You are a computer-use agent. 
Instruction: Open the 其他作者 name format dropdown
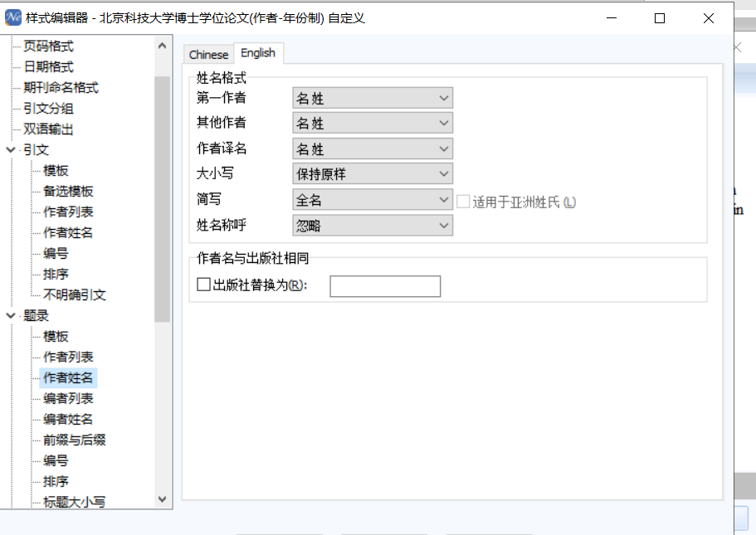tap(373, 124)
